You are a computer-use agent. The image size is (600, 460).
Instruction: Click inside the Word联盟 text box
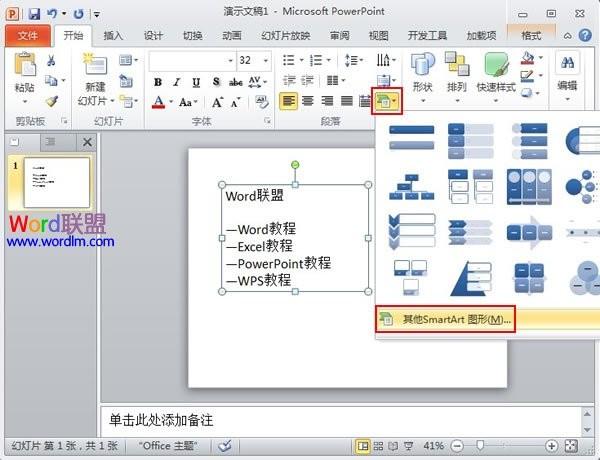(295, 238)
